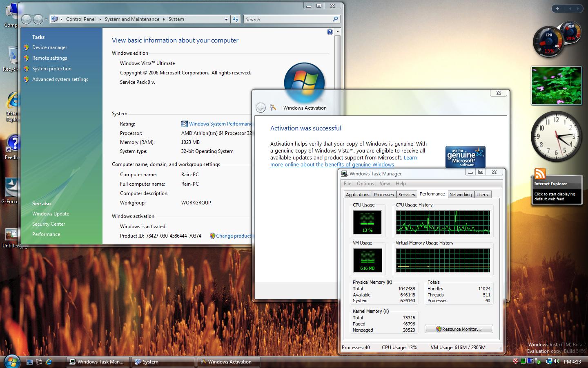Click the Control Panel search field

tap(288, 19)
